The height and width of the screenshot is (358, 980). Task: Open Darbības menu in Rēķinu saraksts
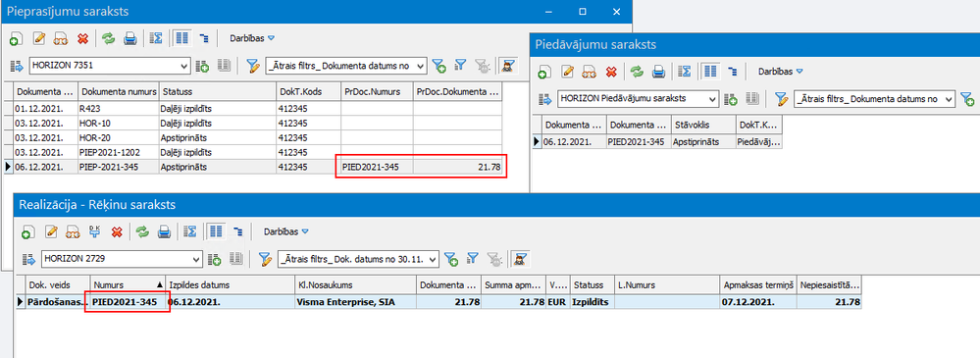click(286, 231)
